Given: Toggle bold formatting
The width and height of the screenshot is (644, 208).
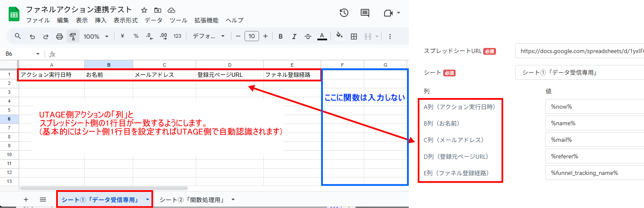Looking at the screenshot, I should pos(281,37).
